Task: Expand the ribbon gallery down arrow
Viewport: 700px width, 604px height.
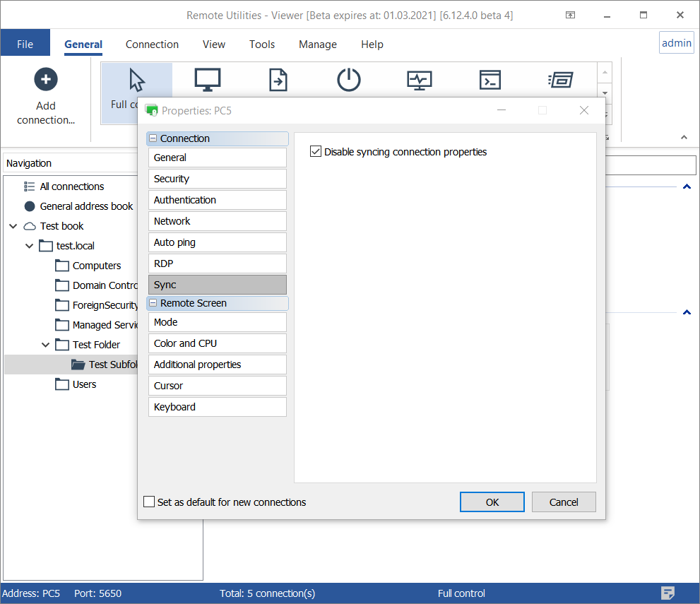Action: (x=605, y=93)
